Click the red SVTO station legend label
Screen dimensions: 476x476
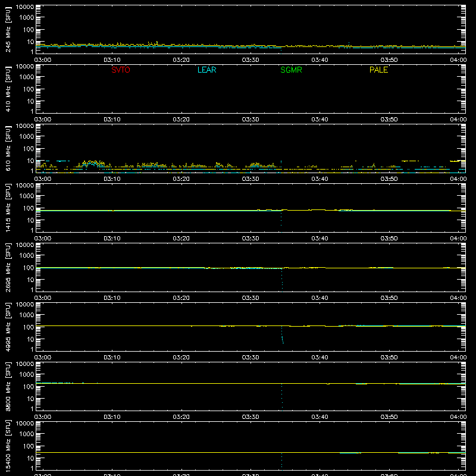point(121,70)
